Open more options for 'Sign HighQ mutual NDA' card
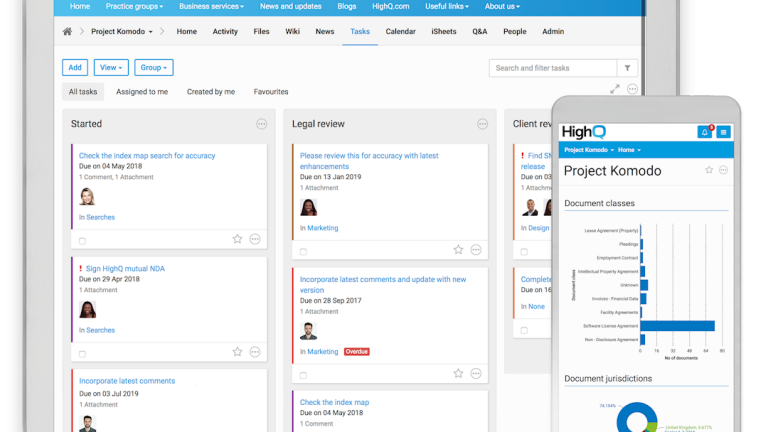Viewport: 768px width, 432px height. pyautogui.click(x=255, y=352)
